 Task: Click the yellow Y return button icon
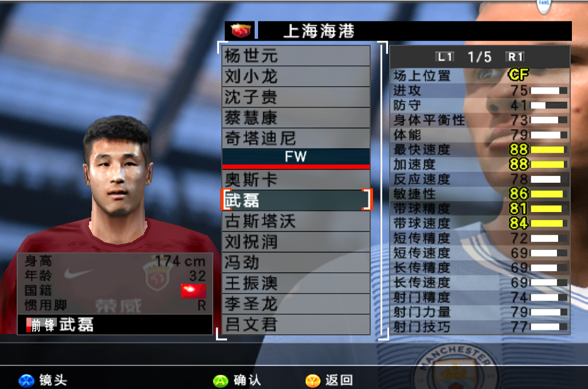(313, 381)
